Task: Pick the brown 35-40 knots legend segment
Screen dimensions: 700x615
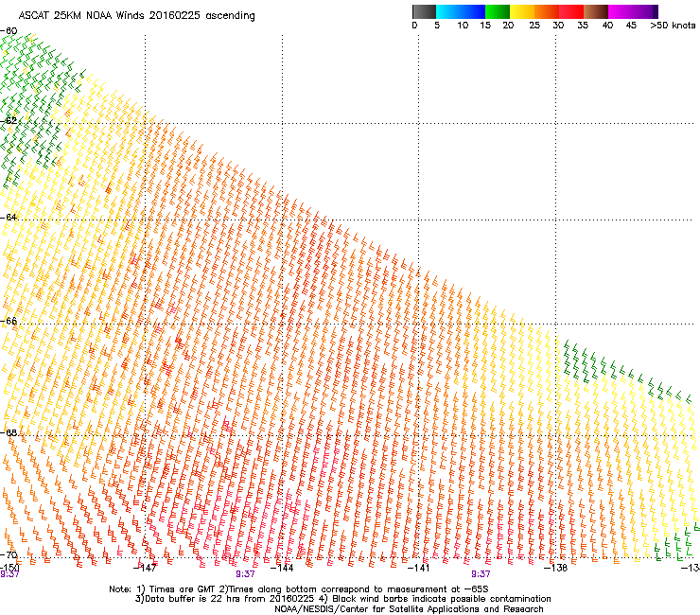Action: (596, 11)
